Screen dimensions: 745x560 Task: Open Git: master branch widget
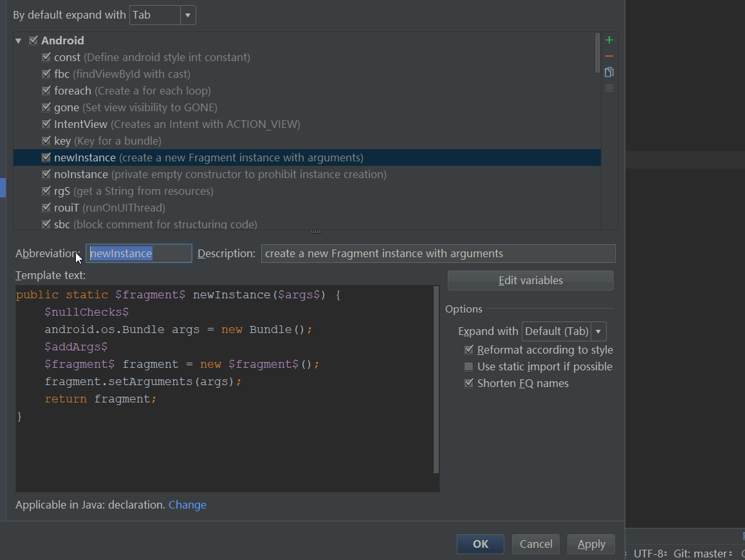(703, 554)
